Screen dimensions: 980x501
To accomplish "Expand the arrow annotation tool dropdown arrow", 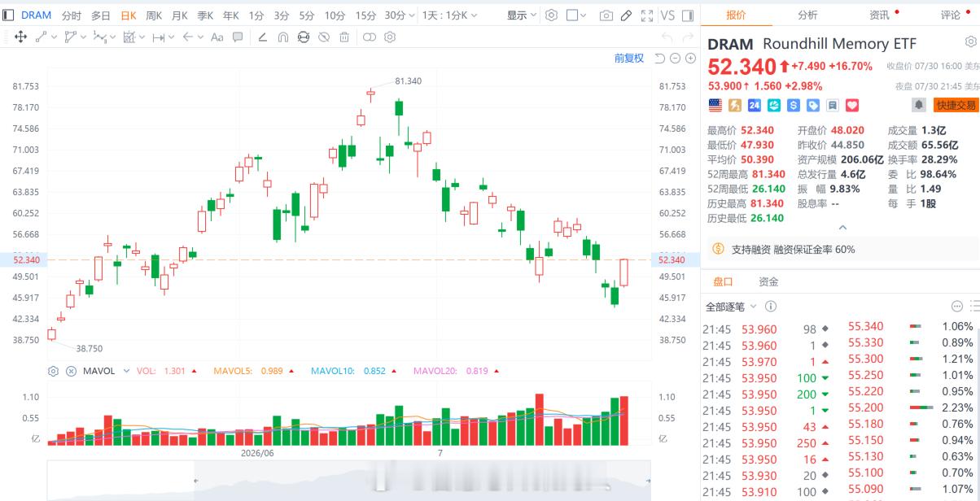I will click(x=200, y=37).
